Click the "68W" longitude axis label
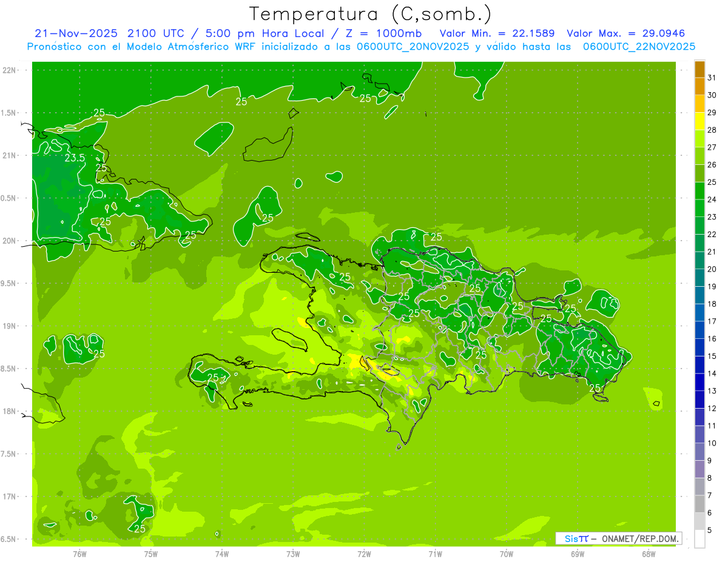This screenshot has width=728, height=562. (649, 554)
